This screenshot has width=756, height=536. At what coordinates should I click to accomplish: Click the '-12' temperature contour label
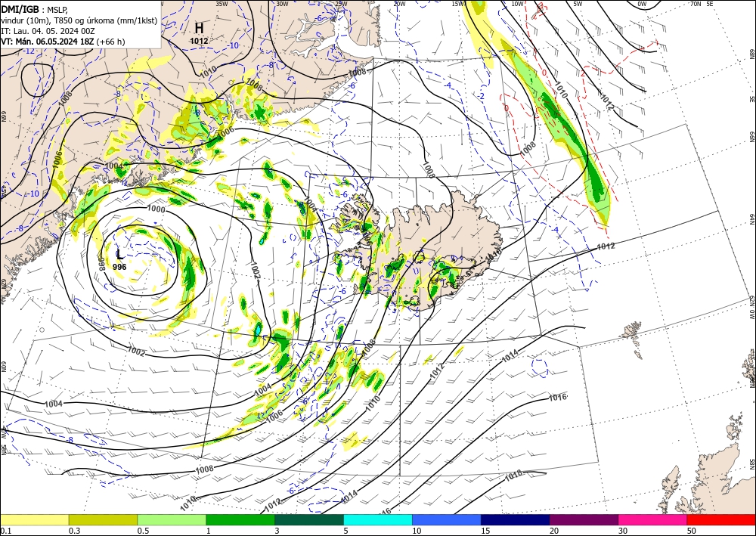pyautogui.click(x=29, y=51)
